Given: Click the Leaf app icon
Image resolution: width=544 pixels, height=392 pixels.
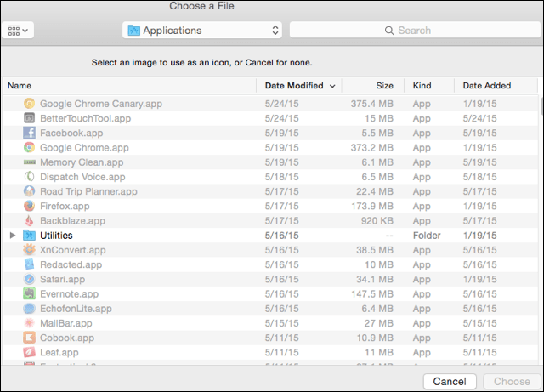Looking at the screenshot, I should click(x=29, y=352).
